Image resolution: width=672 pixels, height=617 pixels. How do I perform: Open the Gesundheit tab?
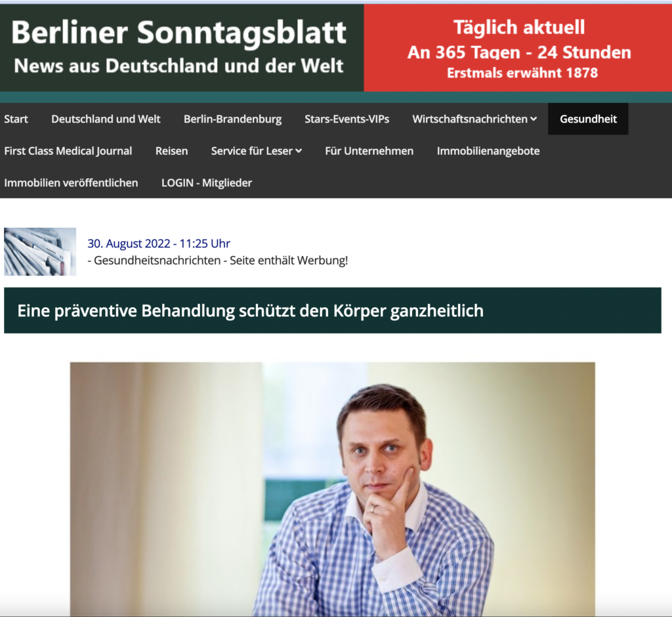(588, 119)
